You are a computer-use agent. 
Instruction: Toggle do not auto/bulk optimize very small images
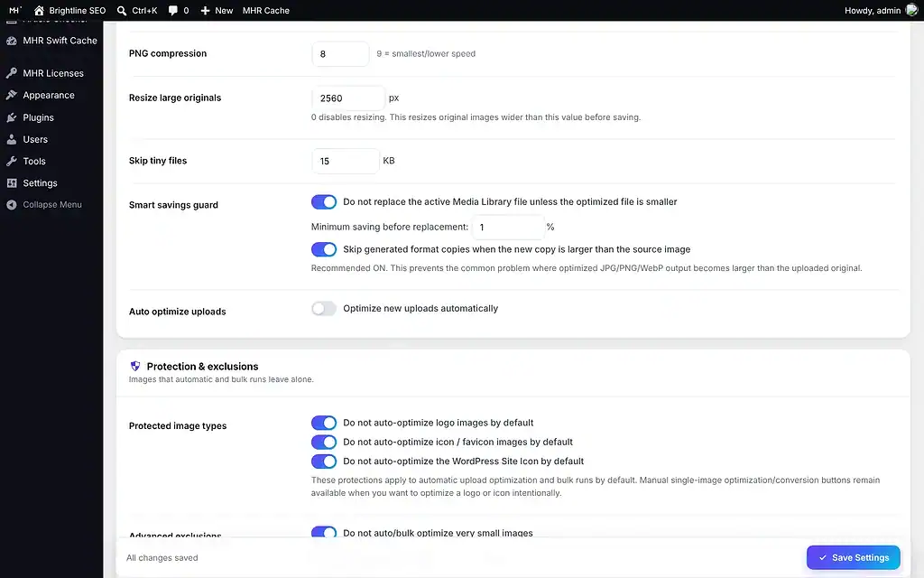324,532
